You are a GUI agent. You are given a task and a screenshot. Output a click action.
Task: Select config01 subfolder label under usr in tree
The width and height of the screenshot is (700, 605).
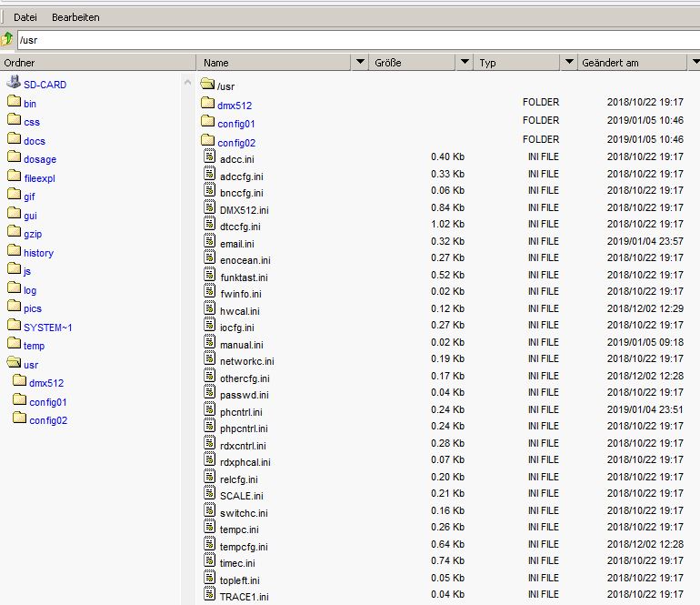(48, 402)
